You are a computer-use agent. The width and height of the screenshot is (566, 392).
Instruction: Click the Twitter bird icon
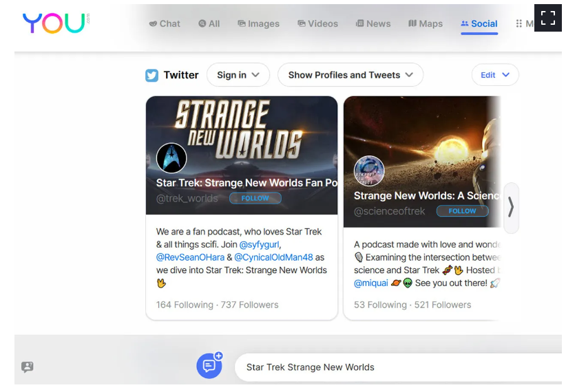coord(151,76)
